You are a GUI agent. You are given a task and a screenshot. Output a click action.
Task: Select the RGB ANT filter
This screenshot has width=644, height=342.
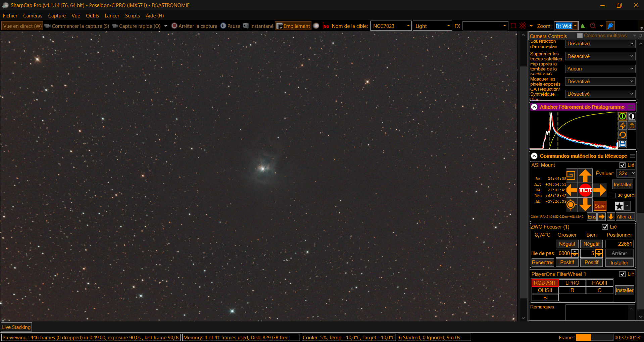545,283
